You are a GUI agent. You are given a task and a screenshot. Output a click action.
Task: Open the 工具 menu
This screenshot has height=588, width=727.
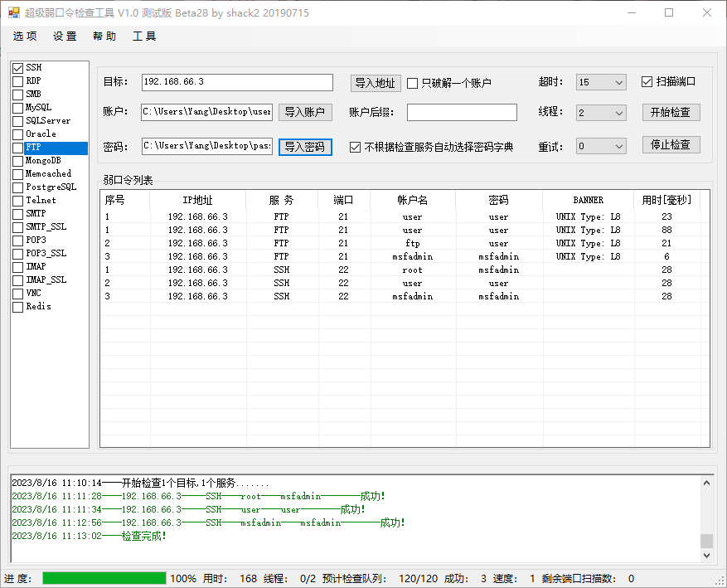pyautogui.click(x=144, y=36)
